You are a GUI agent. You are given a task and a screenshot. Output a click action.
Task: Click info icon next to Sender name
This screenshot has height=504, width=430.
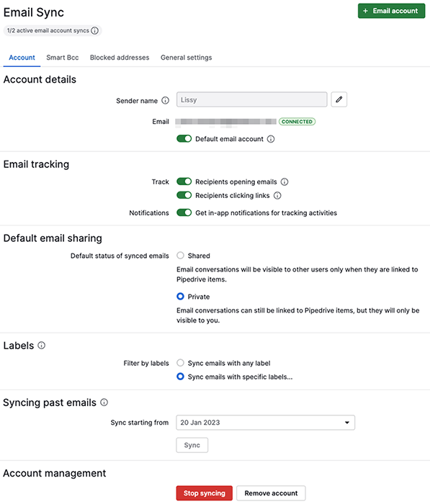pos(166,101)
